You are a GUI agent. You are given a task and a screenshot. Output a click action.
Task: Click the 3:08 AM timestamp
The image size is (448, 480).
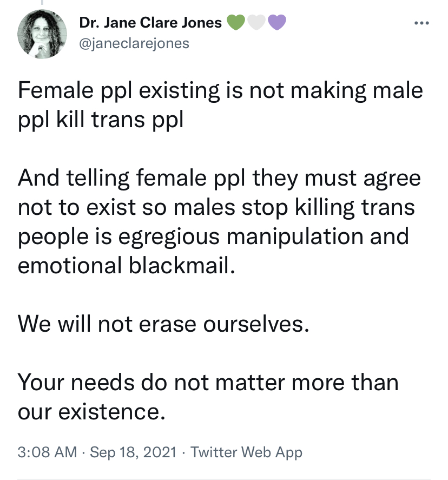click(48, 452)
